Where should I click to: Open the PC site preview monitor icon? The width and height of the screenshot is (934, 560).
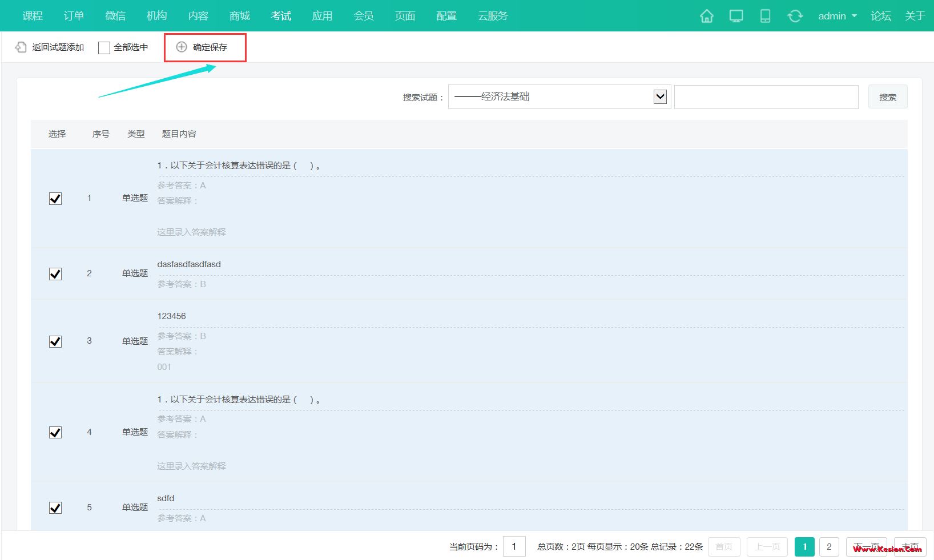(x=736, y=16)
